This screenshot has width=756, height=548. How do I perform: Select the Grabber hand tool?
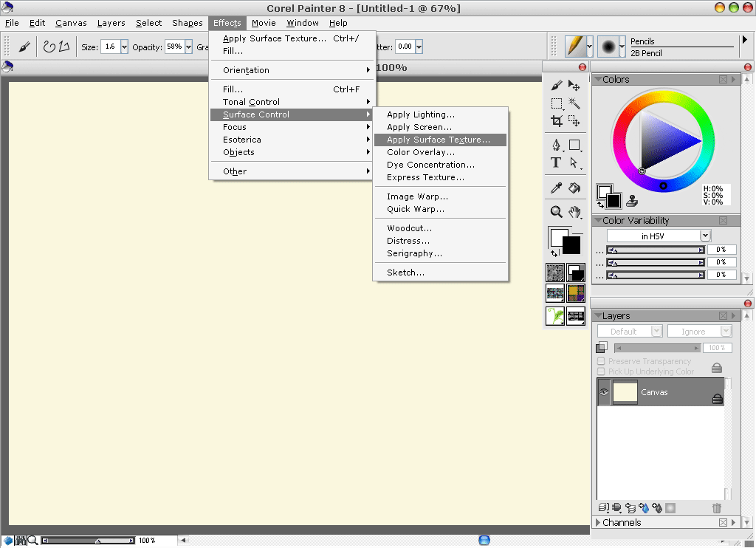(x=574, y=212)
